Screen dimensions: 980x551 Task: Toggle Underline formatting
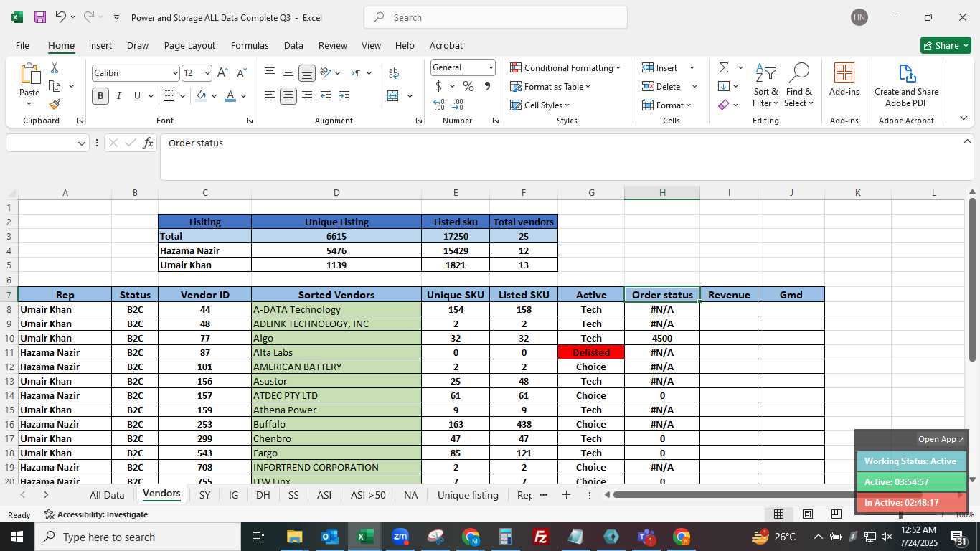click(137, 95)
